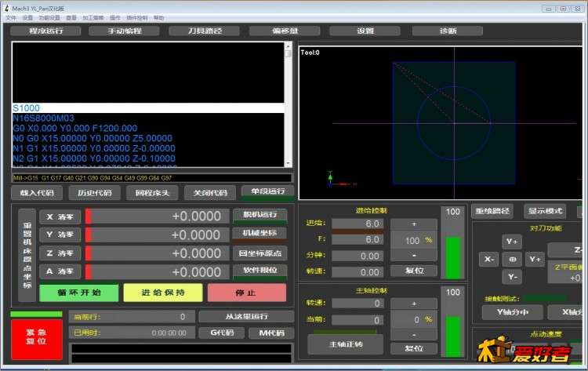Click the red 紧急复位 emergency reset button

[36, 340]
